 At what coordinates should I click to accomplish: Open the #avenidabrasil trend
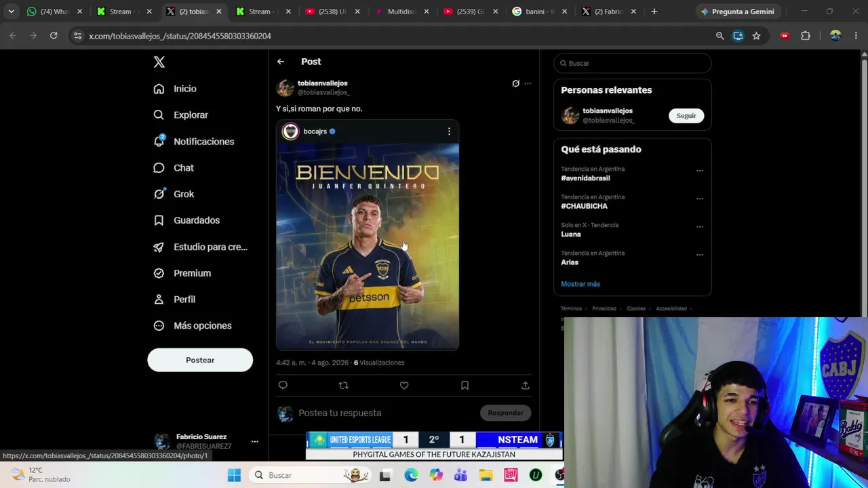tap(585, 178)
